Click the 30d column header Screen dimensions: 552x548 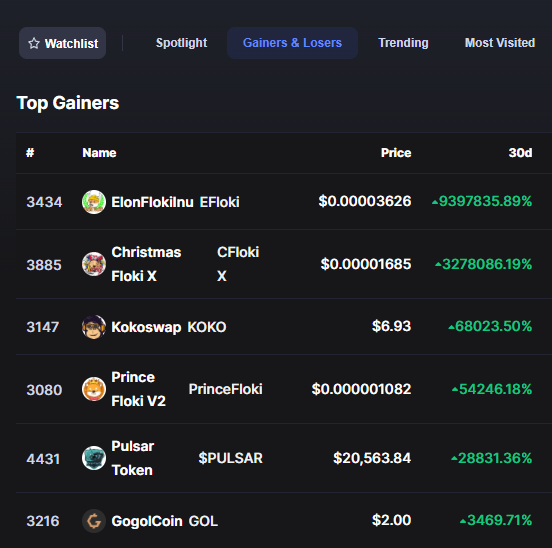[520, 153]
